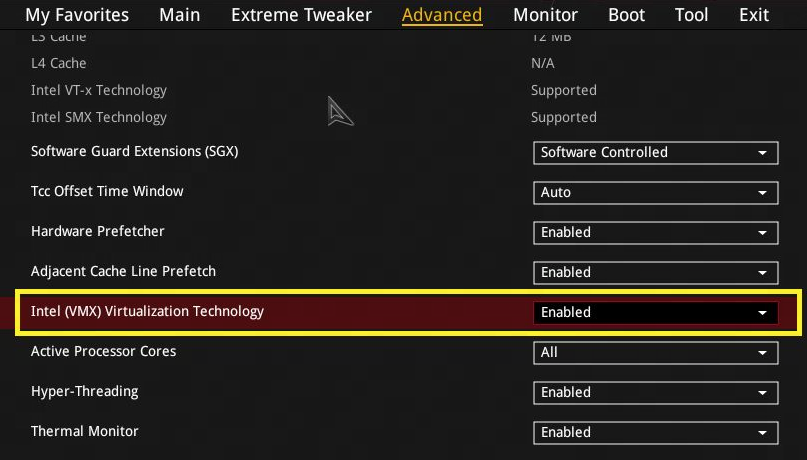The image size is (807, 460).
Task: Select the Intel (VMX) Virtualization Technology label
Action: coord(147,312)
